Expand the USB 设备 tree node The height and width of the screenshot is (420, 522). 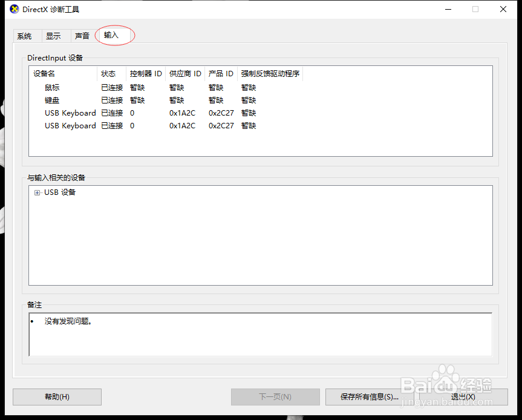point(37,192)
